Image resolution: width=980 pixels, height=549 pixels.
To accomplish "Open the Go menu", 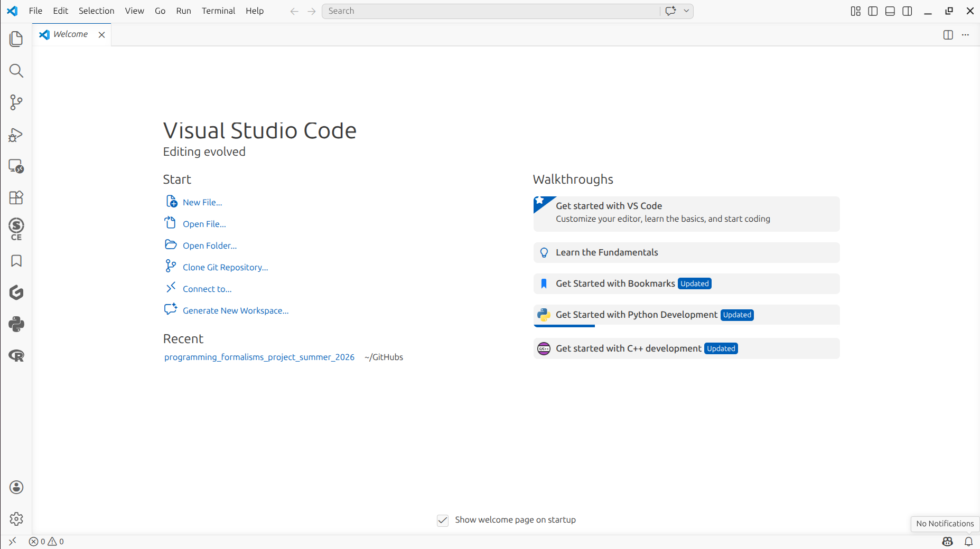I will 160,11.
